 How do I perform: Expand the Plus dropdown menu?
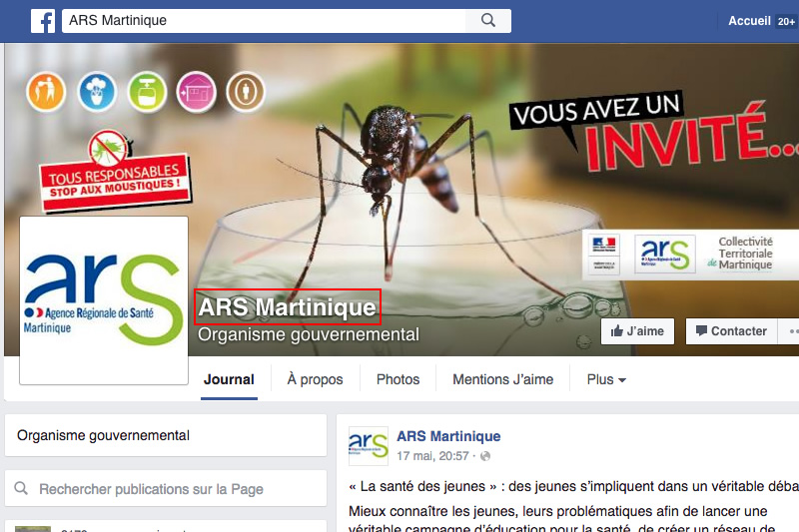point(606,379)
